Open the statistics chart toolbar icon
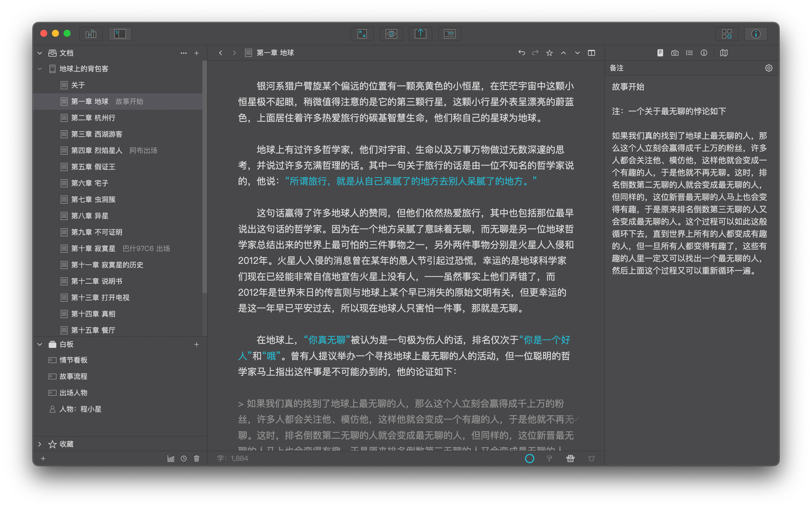Image resolution: width=812 pixels, height=509 pixels. pos(91,34)
